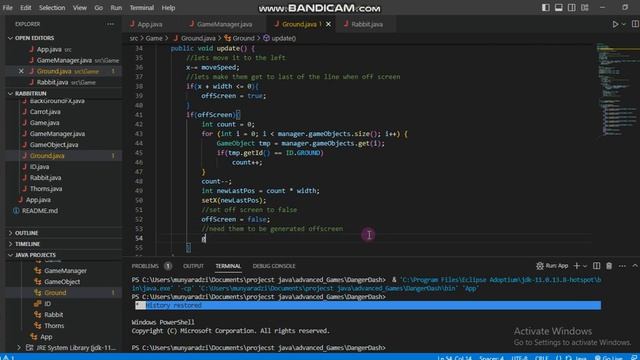Open Customize Layout icon

[585, 7]
